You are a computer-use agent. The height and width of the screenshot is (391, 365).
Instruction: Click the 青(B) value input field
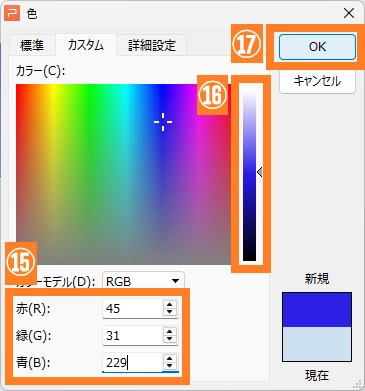[133, 362]
